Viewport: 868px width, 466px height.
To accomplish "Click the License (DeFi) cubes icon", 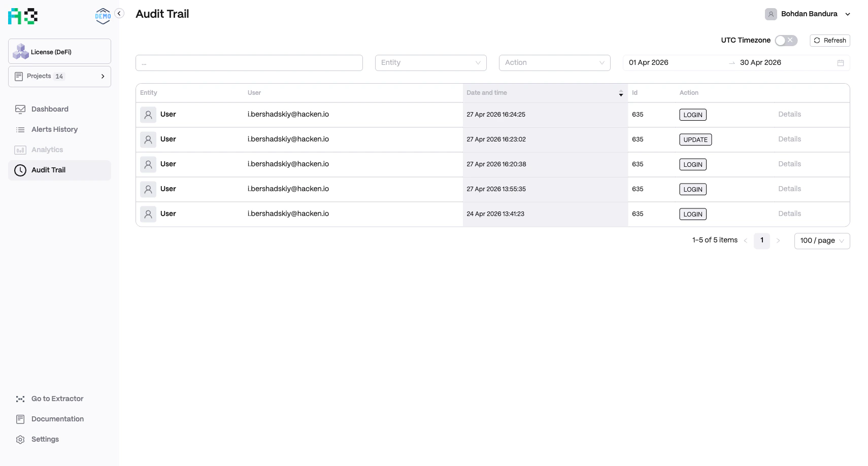I will pos(21,51).
